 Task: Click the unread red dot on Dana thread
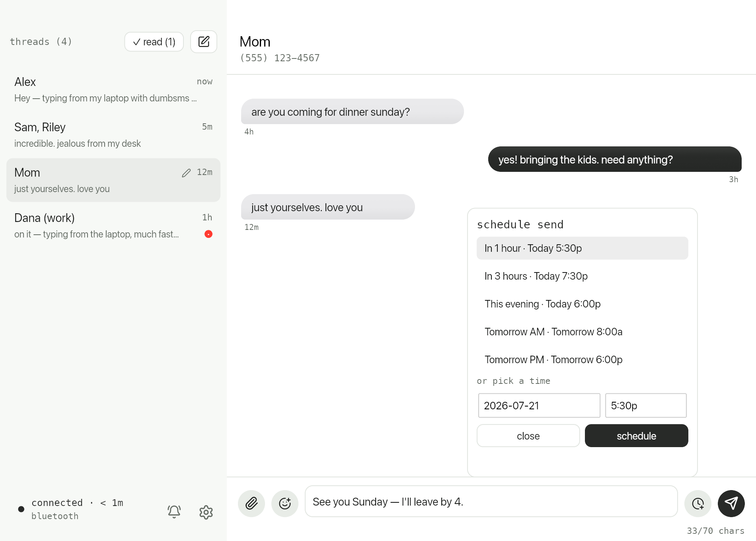pos(208,234)
